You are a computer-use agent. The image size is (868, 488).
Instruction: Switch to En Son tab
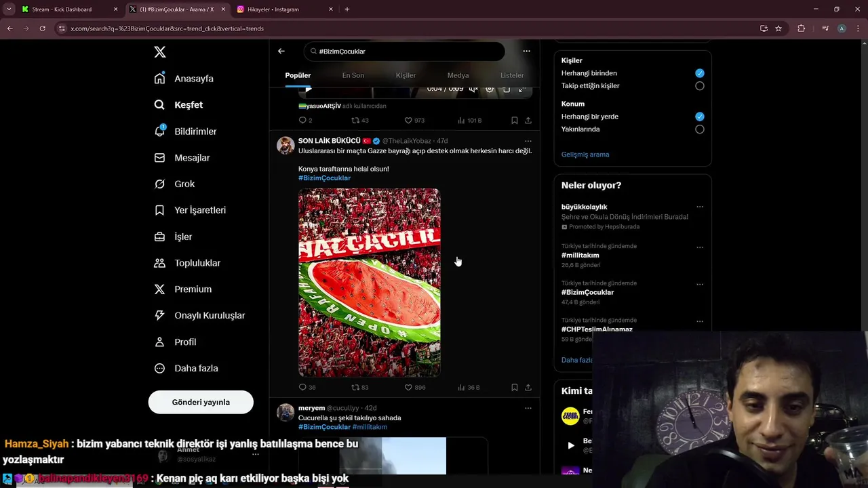353,75
